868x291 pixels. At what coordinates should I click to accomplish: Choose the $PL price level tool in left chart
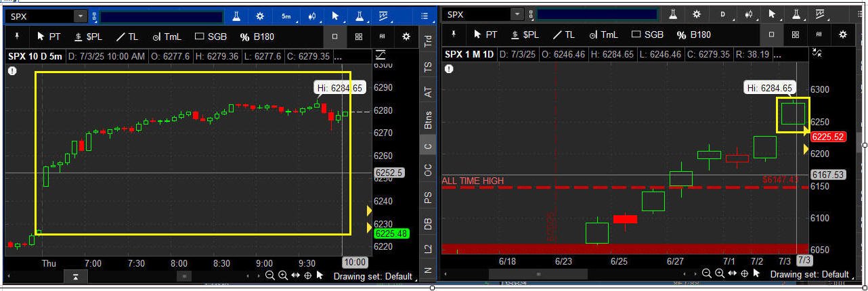pos(89,36)
